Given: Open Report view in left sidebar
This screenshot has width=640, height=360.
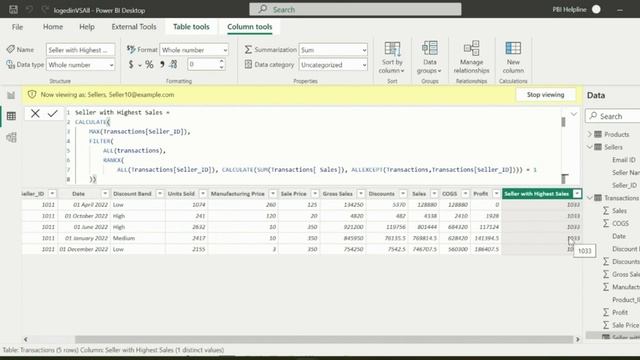Looking at the screenshot, I should point(11,96).
